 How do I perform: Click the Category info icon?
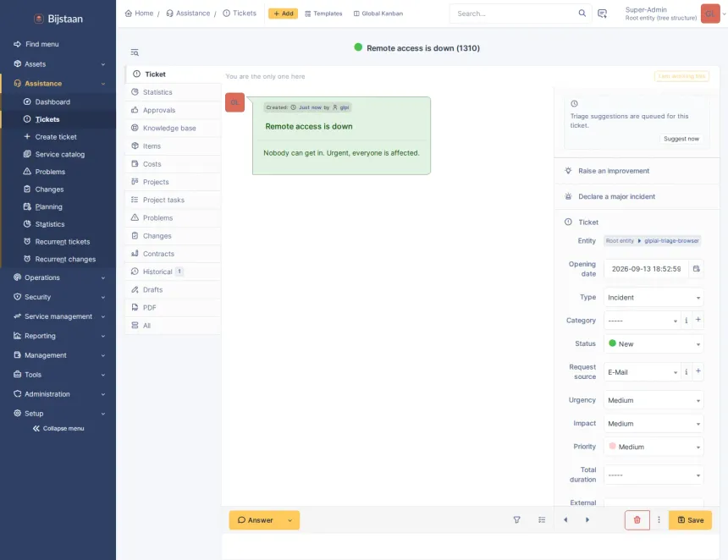pos(687,321)
